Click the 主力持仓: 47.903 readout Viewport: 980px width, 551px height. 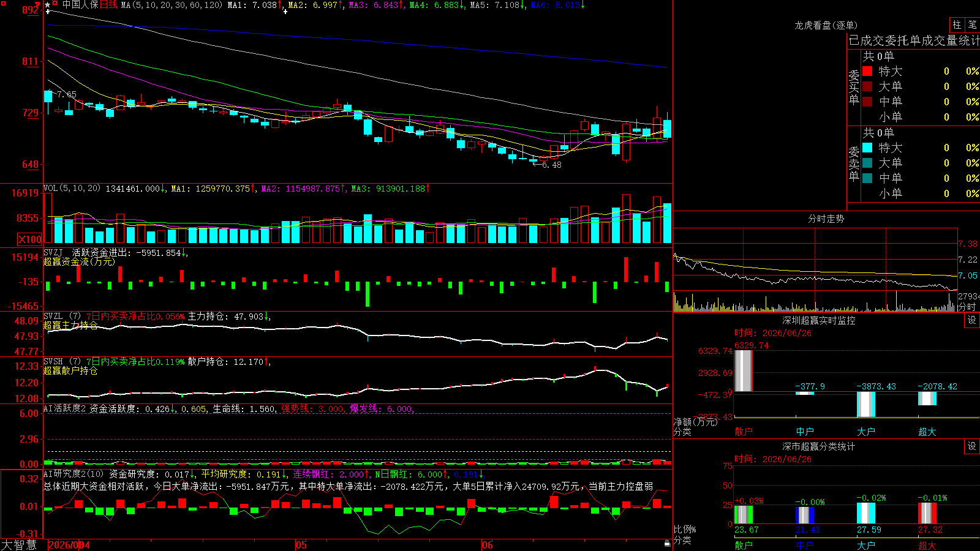point(229,317)
